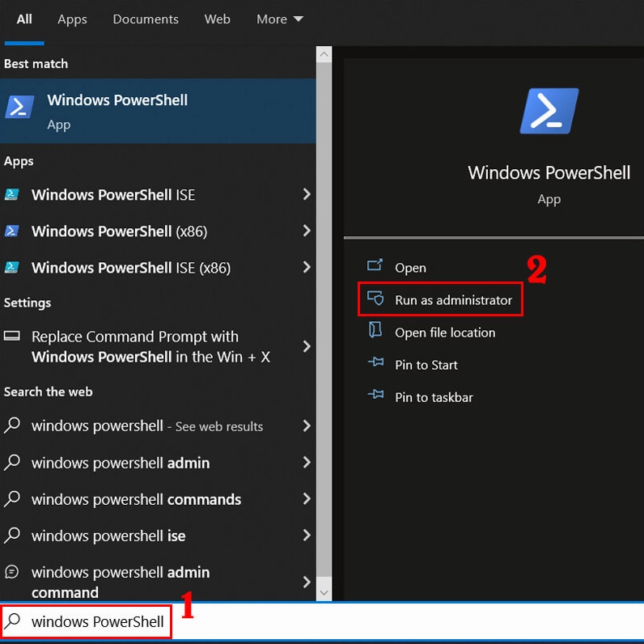The image size is (644, 644).
Task: Click the large PowerShell logo in preview pane
Action: click(549, 111)
